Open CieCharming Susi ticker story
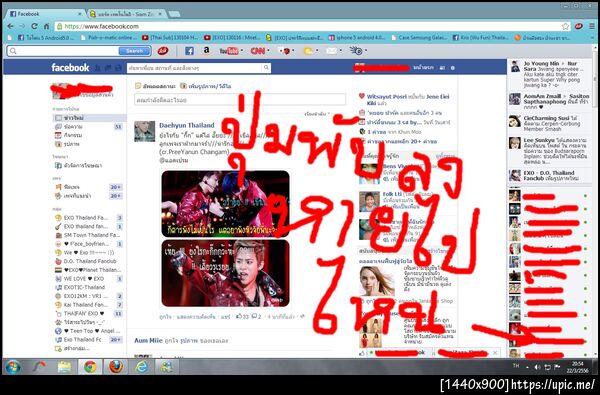600x395 pixels. [549, 124]
